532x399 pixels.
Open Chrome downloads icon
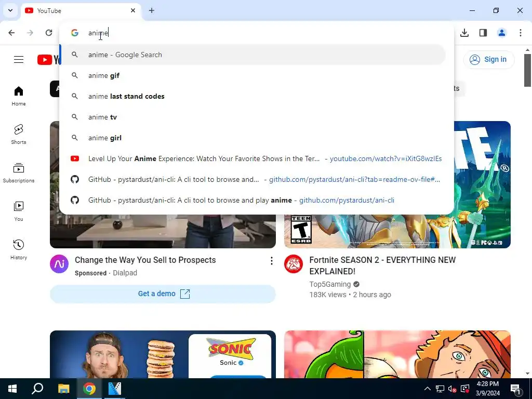tap(464, 33)
